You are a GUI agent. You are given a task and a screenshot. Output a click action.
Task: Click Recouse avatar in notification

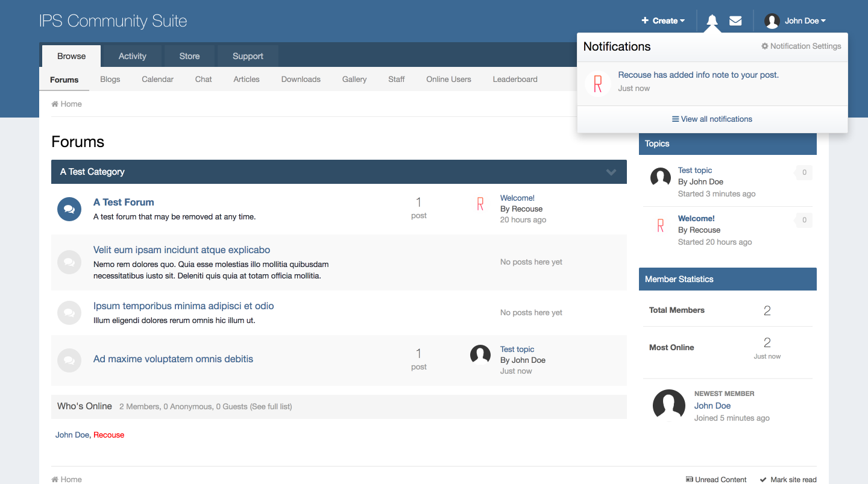tap(597, 84)
